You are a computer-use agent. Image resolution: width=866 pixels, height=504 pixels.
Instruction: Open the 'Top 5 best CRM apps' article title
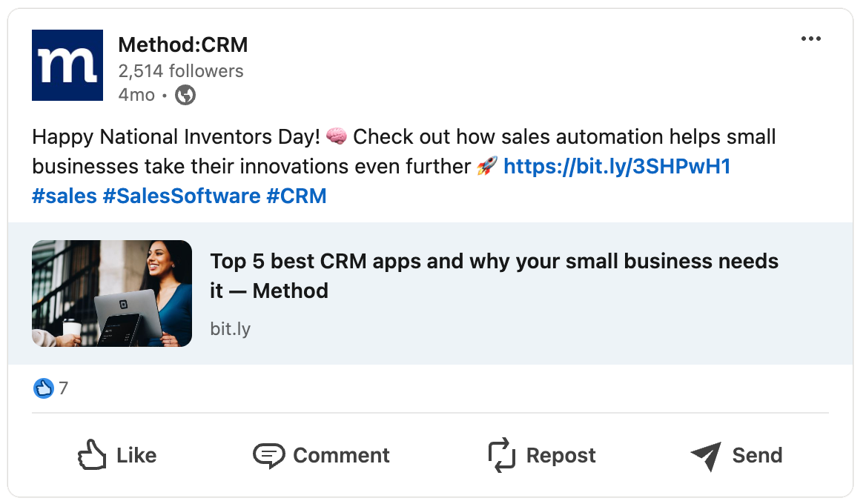(x=494, y=275)
